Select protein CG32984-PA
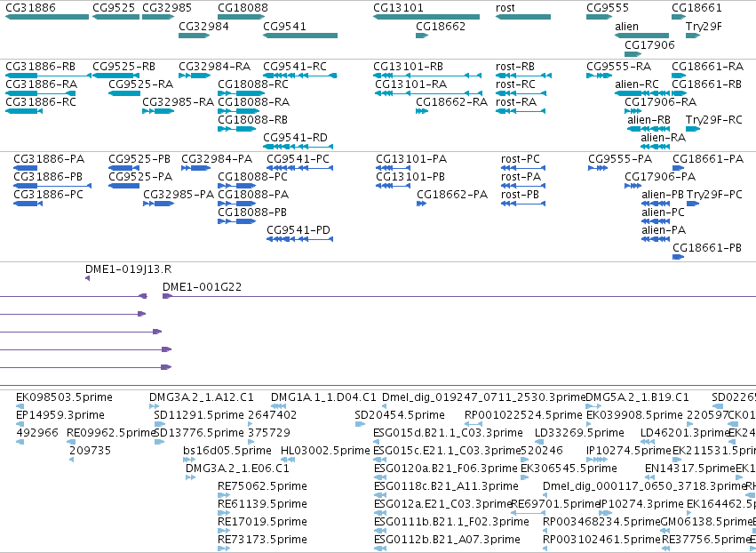Image resolution: width=756 pixels, height=553 pixels. coord(195,168)
